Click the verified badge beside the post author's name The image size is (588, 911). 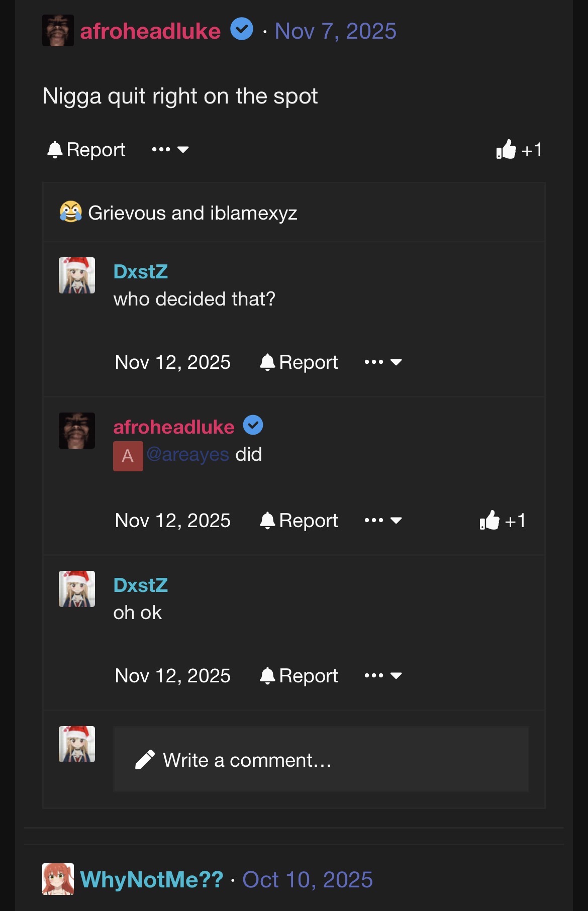pos(242,30)
